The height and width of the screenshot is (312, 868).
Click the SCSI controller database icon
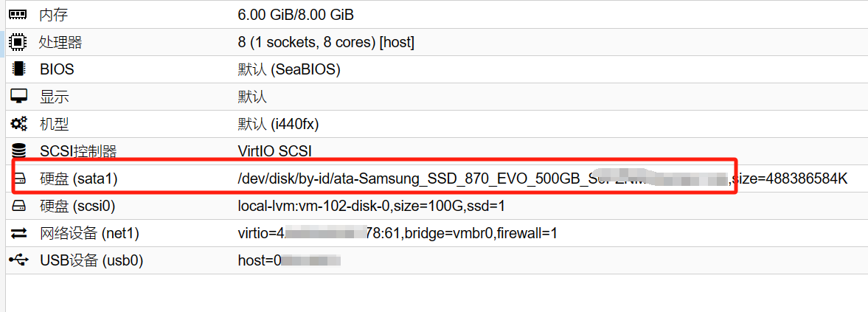pos(18,151)
